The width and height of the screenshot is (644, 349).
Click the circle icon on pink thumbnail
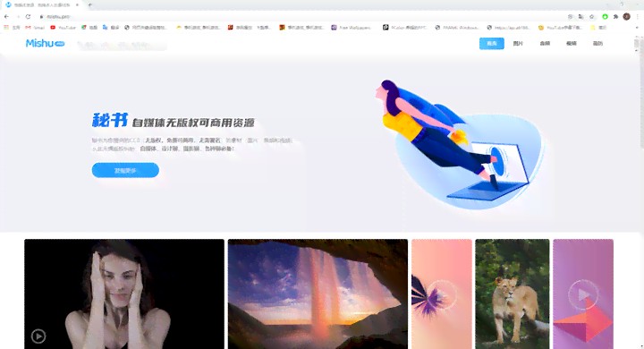pos(442,294)
